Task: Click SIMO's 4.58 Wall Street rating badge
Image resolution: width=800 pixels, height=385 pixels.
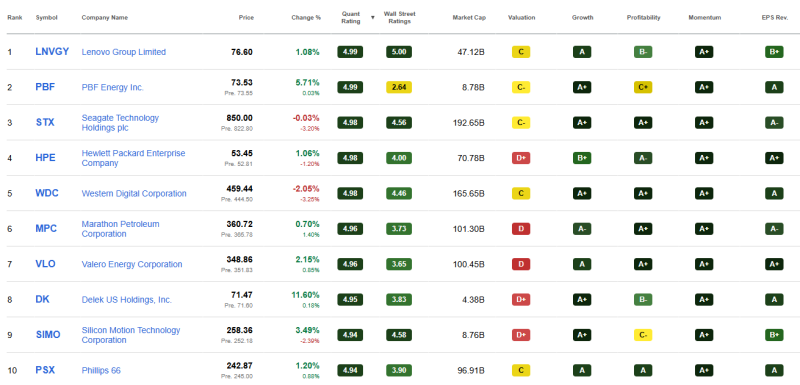Action: [x=399, y=335]
